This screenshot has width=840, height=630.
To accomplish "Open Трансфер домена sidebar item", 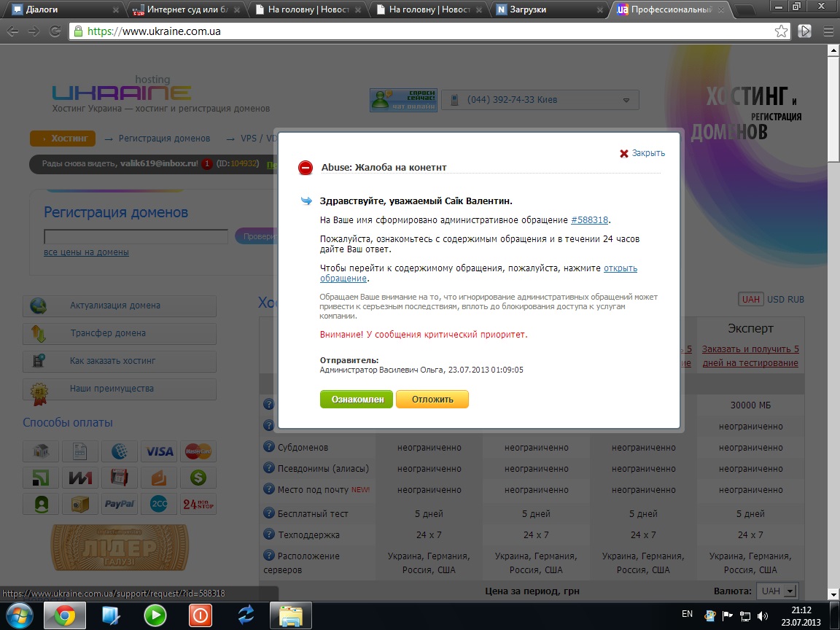I will point(120,333).
